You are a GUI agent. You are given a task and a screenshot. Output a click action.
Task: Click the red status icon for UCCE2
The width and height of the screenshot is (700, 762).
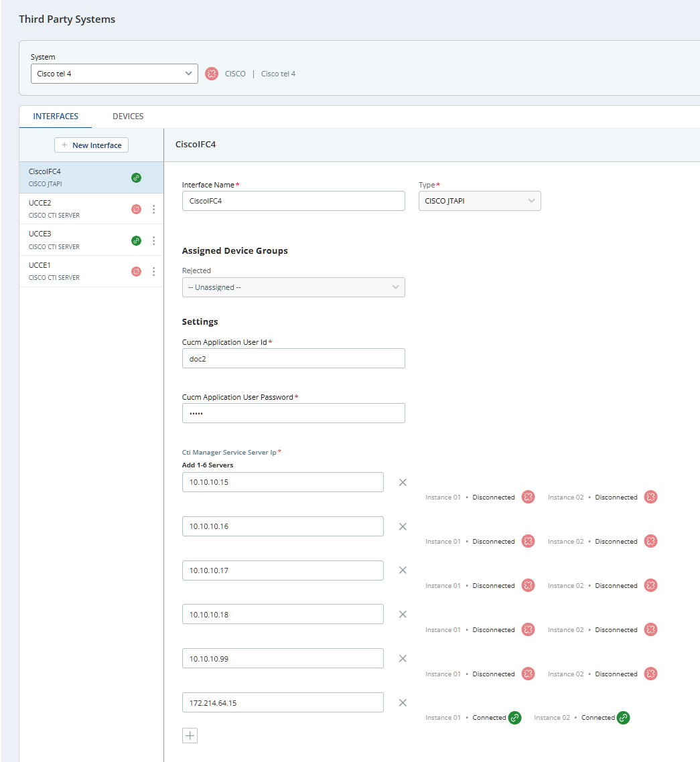point(137,209)
